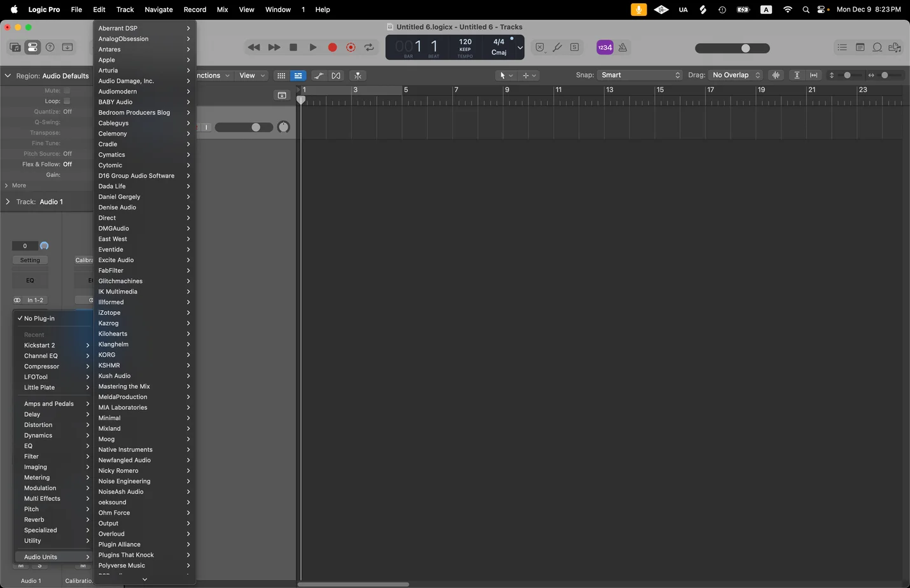This screenshot has width=910, height=588.
Task: Click the Capture Recording button
Action: pos(351,47)
